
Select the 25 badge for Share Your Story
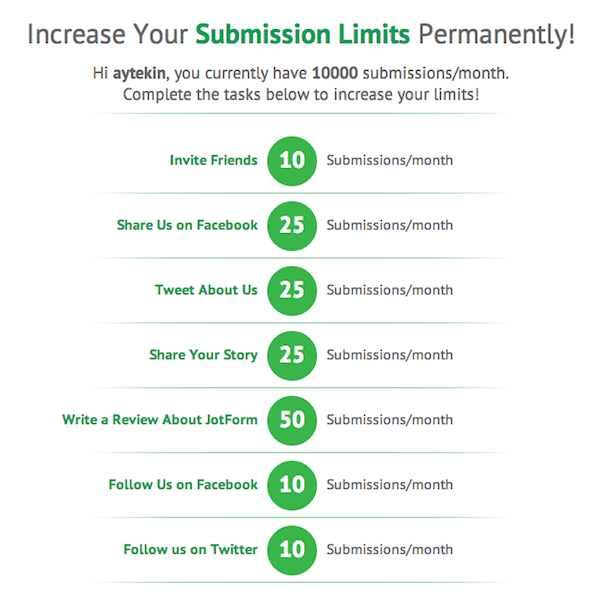(292, 355)
